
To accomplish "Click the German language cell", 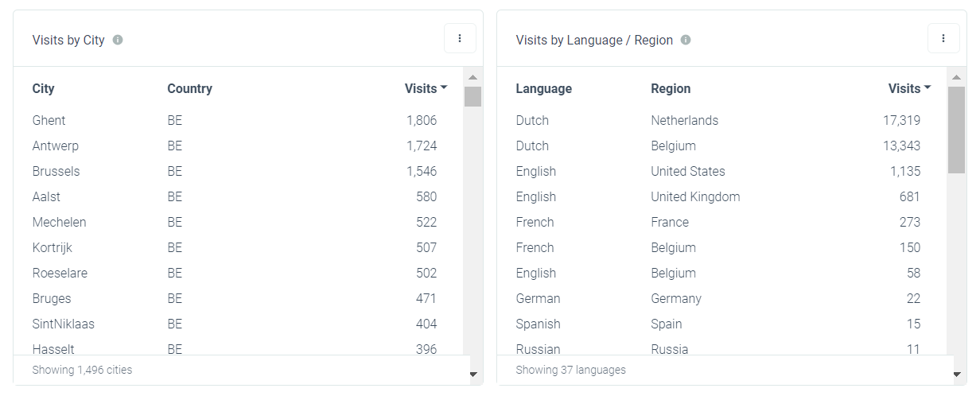I will [x=538, y=298].
